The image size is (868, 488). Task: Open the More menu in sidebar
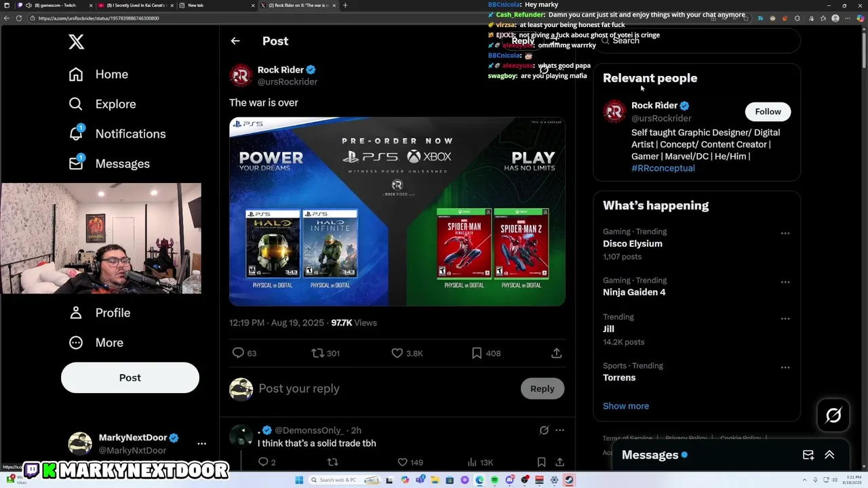[96, 343]
